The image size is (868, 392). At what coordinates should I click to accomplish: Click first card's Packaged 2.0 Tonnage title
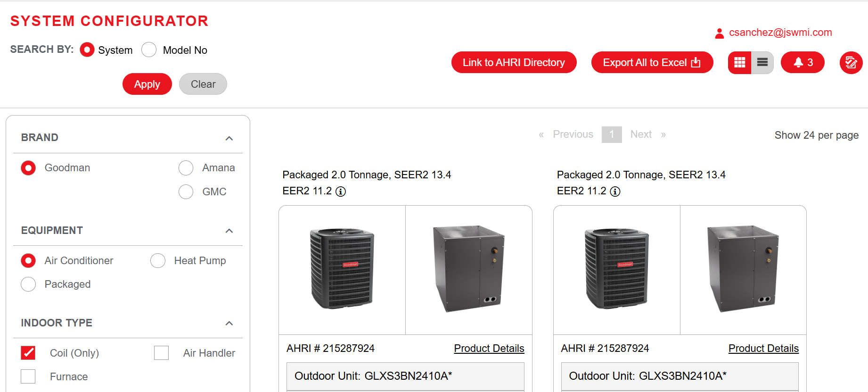coord(367,175)
